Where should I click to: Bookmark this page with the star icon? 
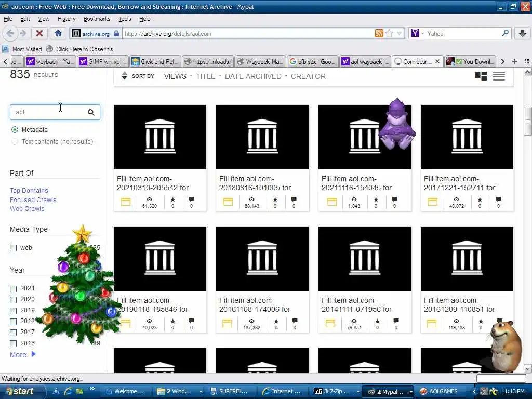coord(390,33)
